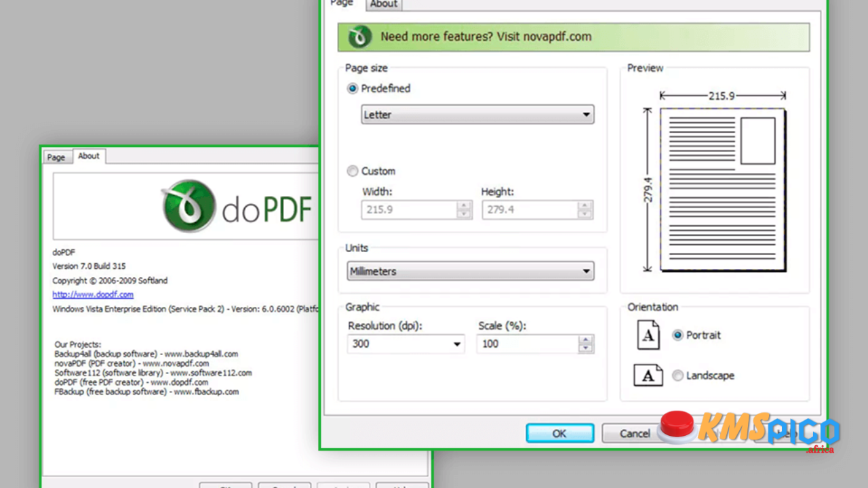Click the Backup4all project line
The height and width of the screenshot is (488, 868).
coord(146,354)
